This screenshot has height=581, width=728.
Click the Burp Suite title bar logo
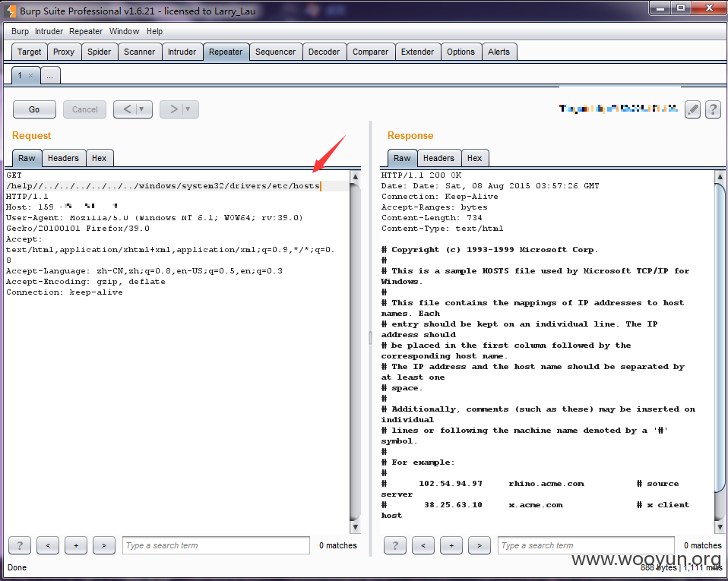11,11
